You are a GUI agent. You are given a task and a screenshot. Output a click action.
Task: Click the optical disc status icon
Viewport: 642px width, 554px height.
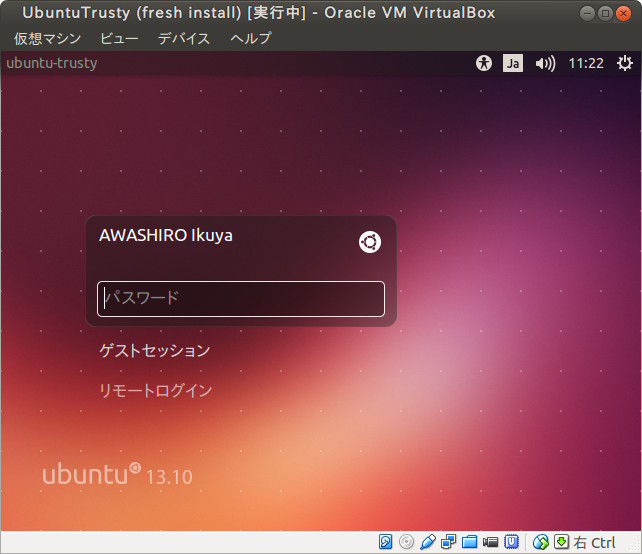click(x=406, y=542)
